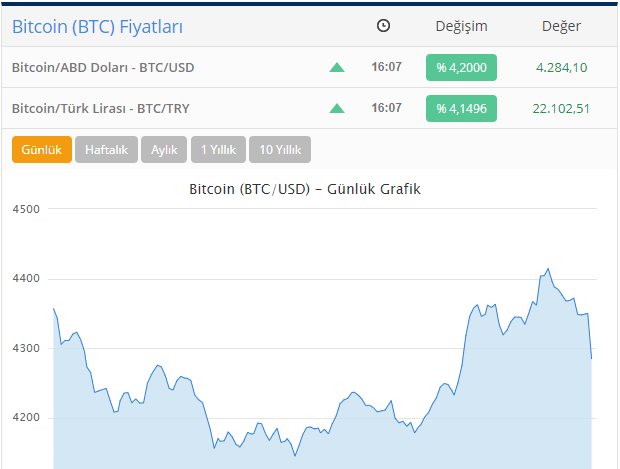Image resolution: width=620 pixels, height=469 pixels.
Task: Click the 16:07 time in BTC/TRY row
Action: [x=386, y=108]
